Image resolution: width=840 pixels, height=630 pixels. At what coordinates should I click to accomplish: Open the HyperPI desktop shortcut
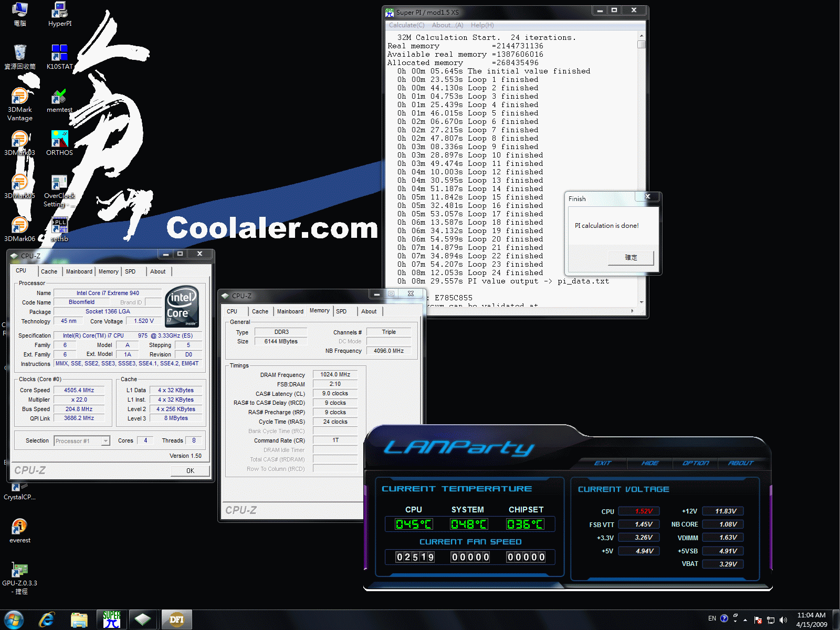tap(60, 14)
